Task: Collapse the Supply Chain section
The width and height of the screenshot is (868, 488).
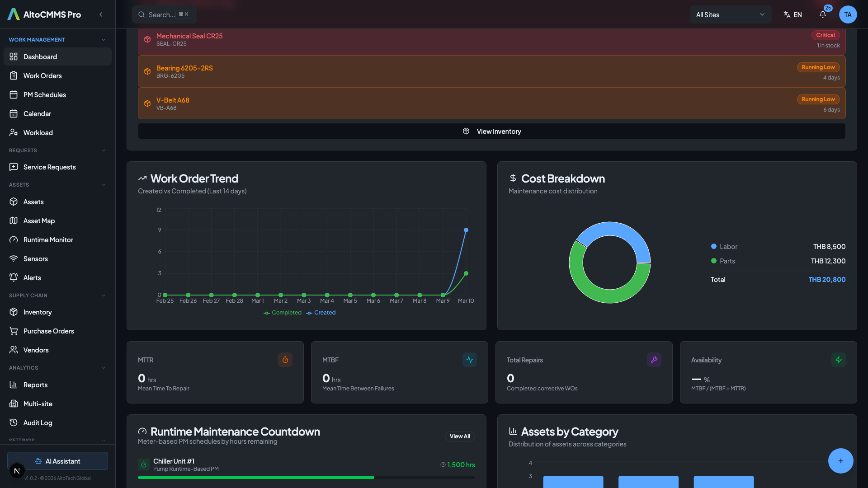Action: [x=104, y=296]
